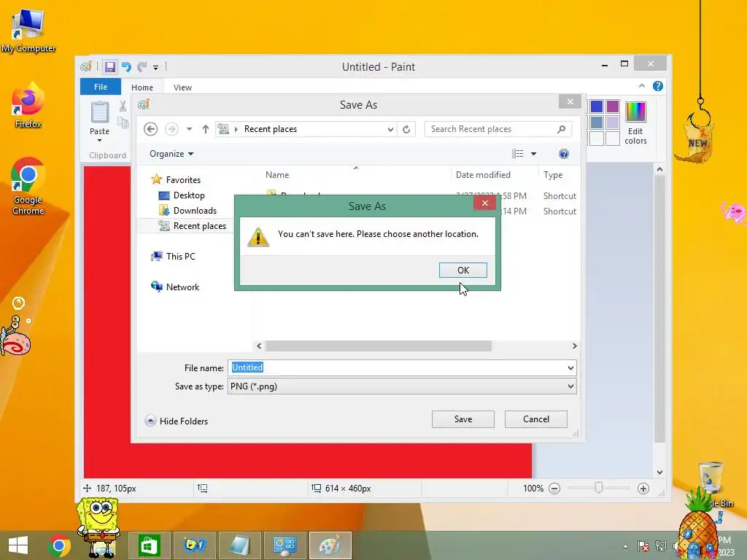Go up one folder level
The image size is (747, 560).
coord(205,129)
